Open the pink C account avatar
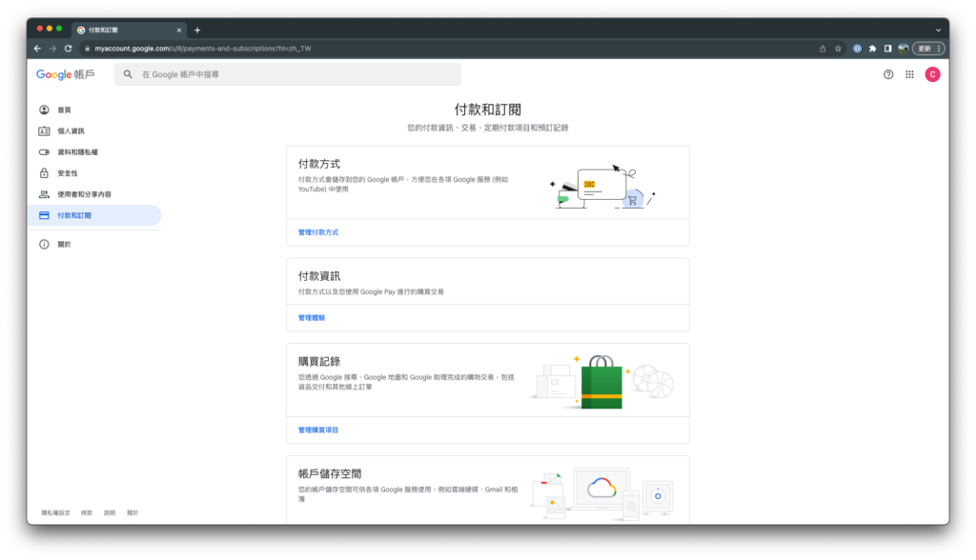Viewport: 976px width, 560px height. click(932, 74)
